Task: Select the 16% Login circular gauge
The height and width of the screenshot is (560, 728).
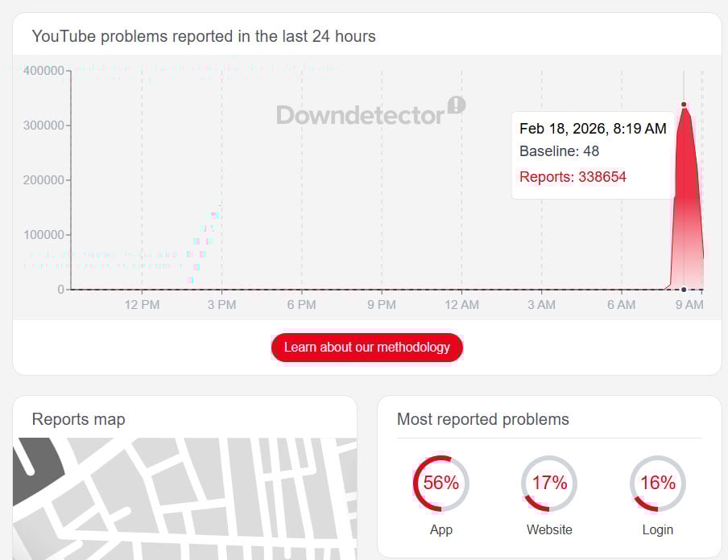Action: pyautogui.click(x=657, y=484)
